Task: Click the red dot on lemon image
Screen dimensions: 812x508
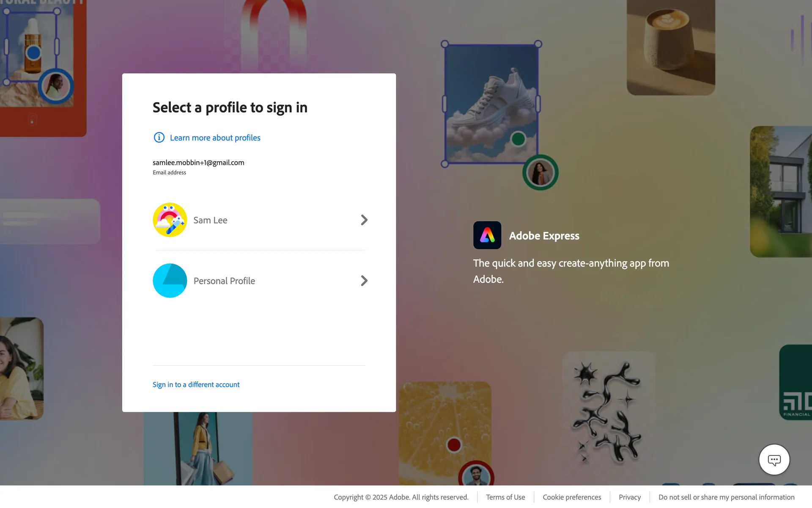Action: coord(454,445)
